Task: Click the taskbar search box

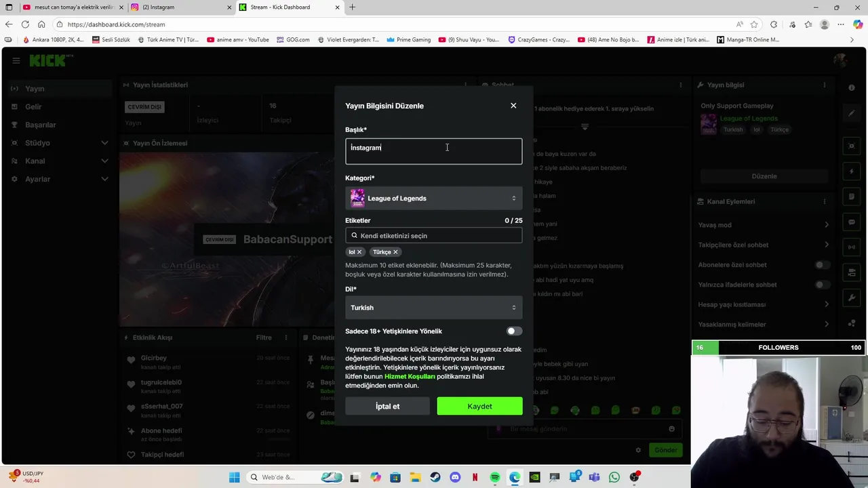Action: click(295, 477)
